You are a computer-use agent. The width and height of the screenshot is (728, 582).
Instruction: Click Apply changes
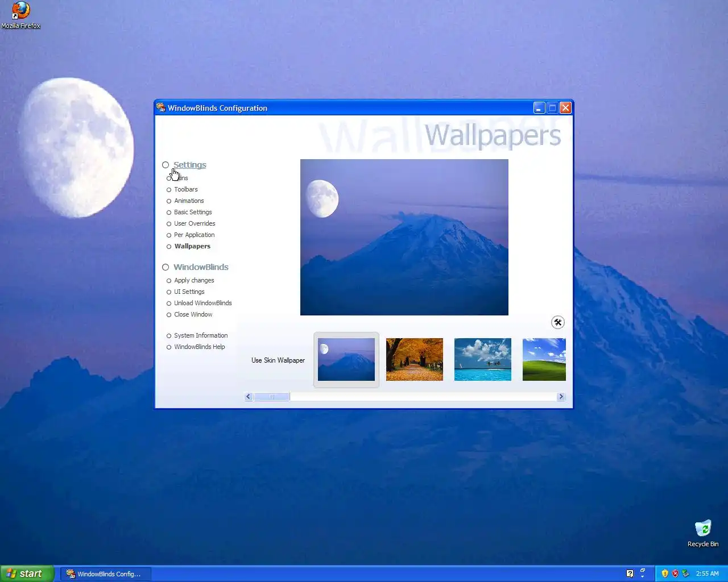tap(194, 280)
